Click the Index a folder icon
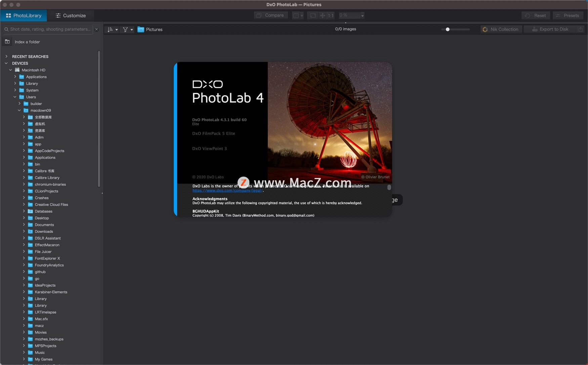Image resolution: width=588 pixels, height=365 pixels. click(x=7, y=42)
